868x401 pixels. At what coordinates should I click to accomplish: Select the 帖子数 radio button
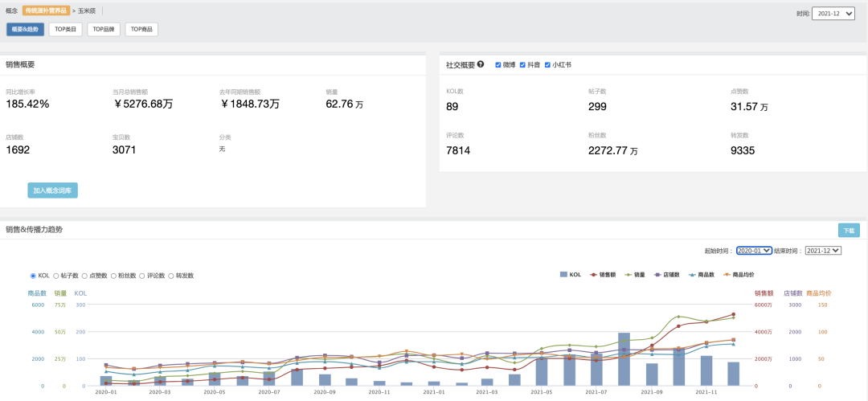click(56, 276)
